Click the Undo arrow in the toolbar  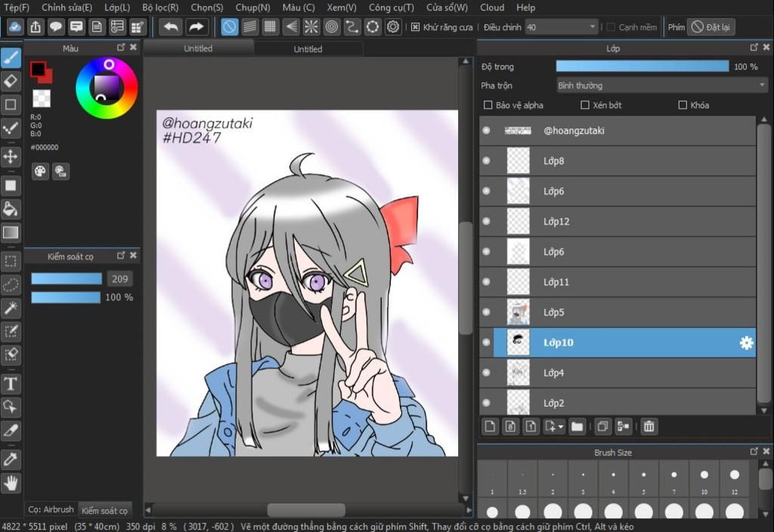click(x=172, y=26)
